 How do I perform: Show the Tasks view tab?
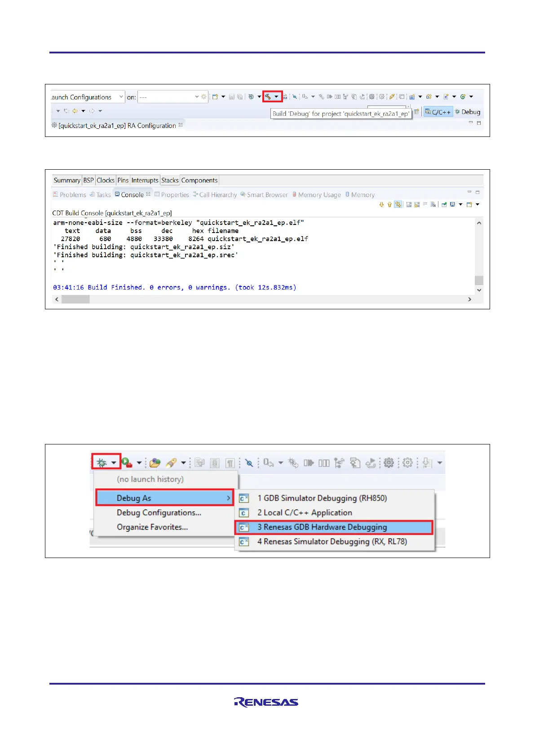(x=100, y=194)
